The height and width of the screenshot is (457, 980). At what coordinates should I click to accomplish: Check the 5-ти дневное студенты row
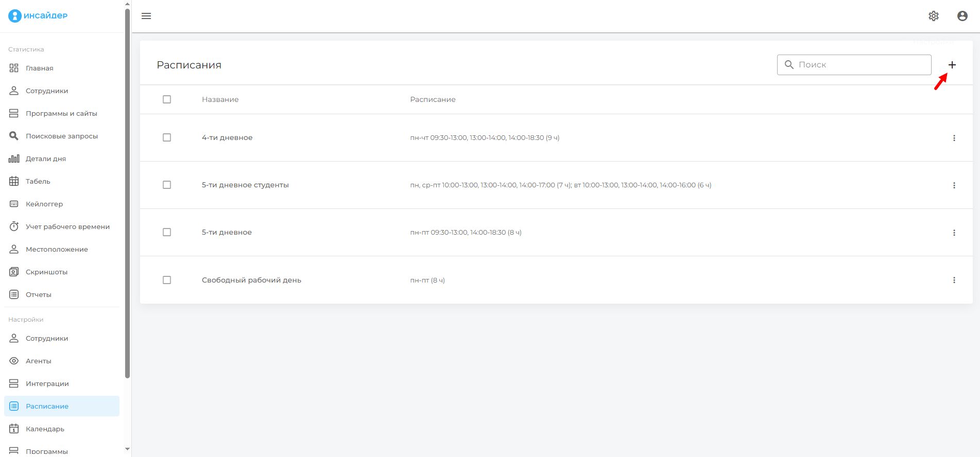pyautogui.click(x=167, y=185)
